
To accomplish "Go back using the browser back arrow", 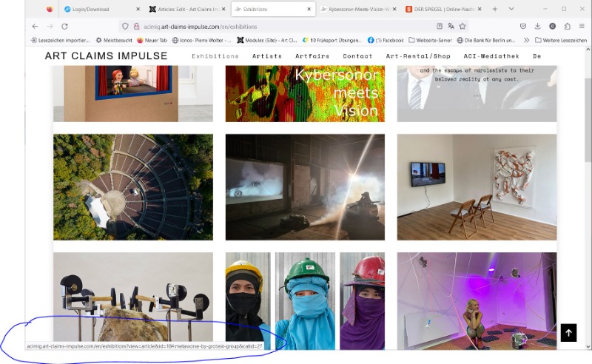I will click(x=35, y=27).
